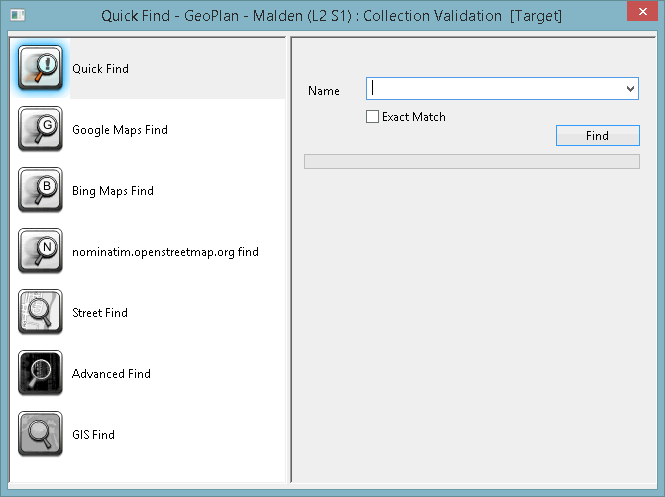Select the Street Find map icon
665x497 pixels.
40,312
